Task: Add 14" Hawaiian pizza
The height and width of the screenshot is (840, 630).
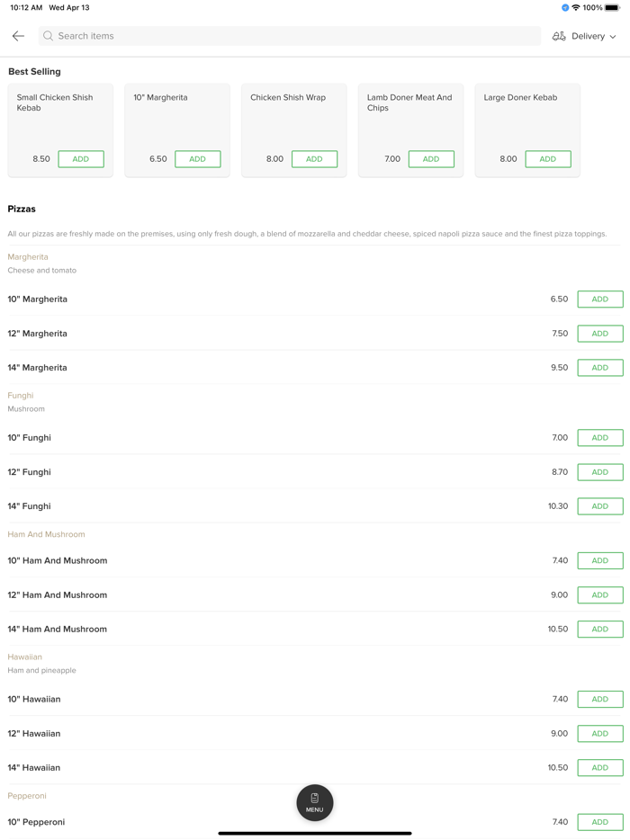Action: tap(599, 768)
